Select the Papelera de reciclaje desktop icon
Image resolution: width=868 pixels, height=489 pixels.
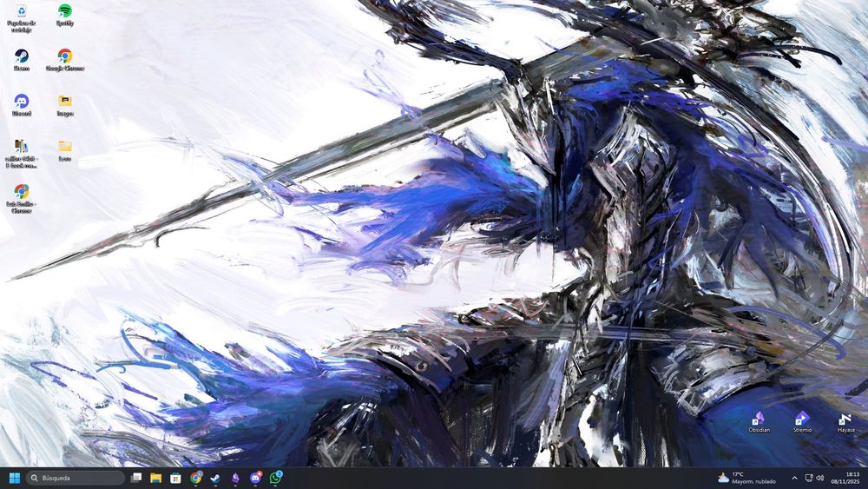[21, 17]
